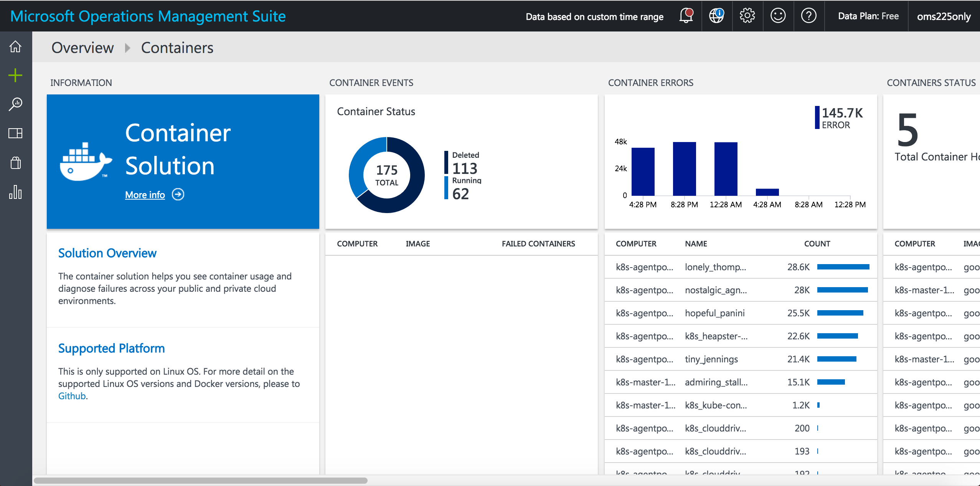Click the globe info icon

pyautogui.click(x=716, y=16)
